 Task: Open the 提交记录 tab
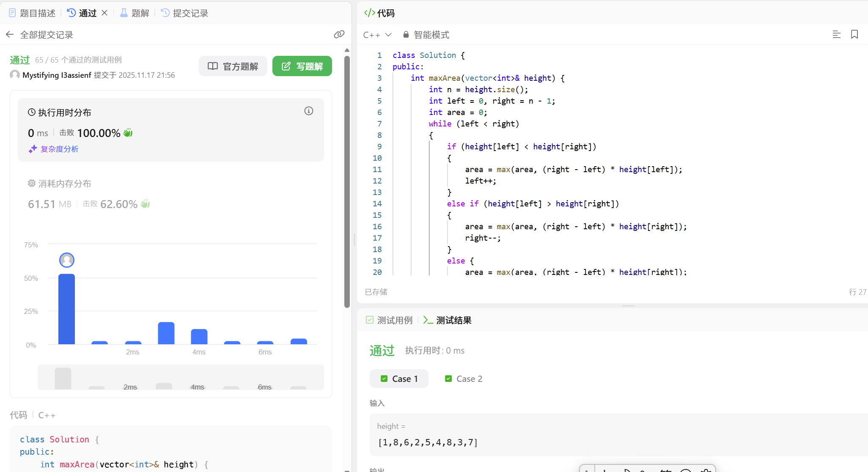click(185, 13)
